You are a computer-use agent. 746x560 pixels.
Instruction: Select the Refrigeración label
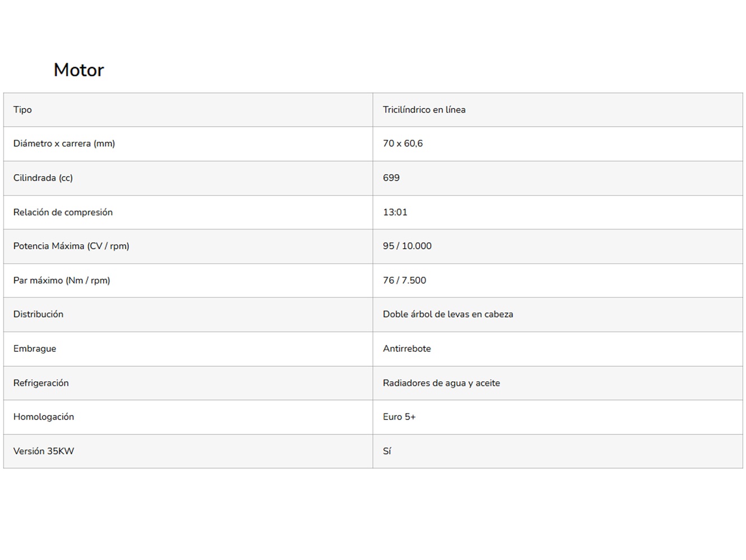[x=41, y=383]
